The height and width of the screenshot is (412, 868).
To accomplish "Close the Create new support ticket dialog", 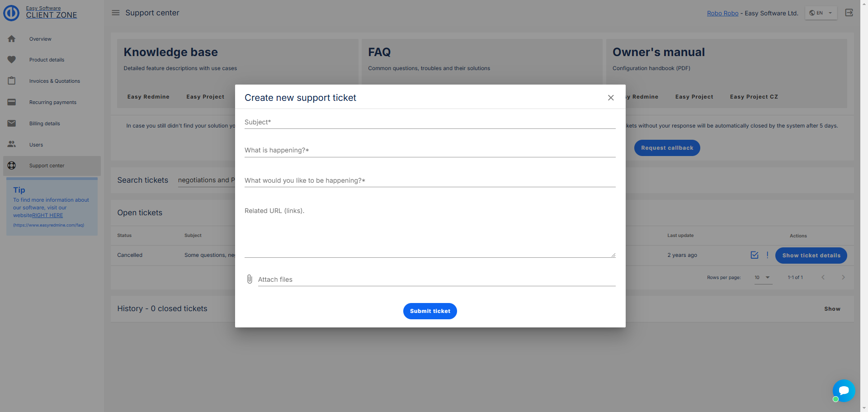I will (x=611, y=98).
